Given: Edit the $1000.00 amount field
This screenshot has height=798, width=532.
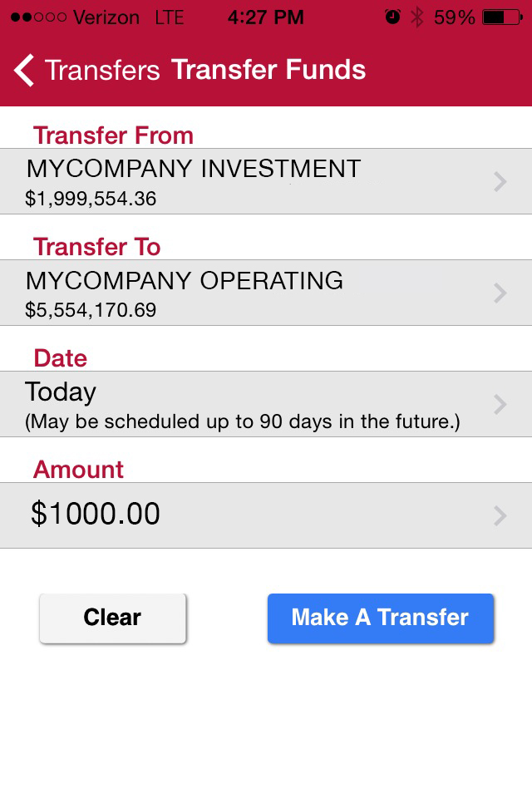Looking at the screenshot, I should click(266, 515).
